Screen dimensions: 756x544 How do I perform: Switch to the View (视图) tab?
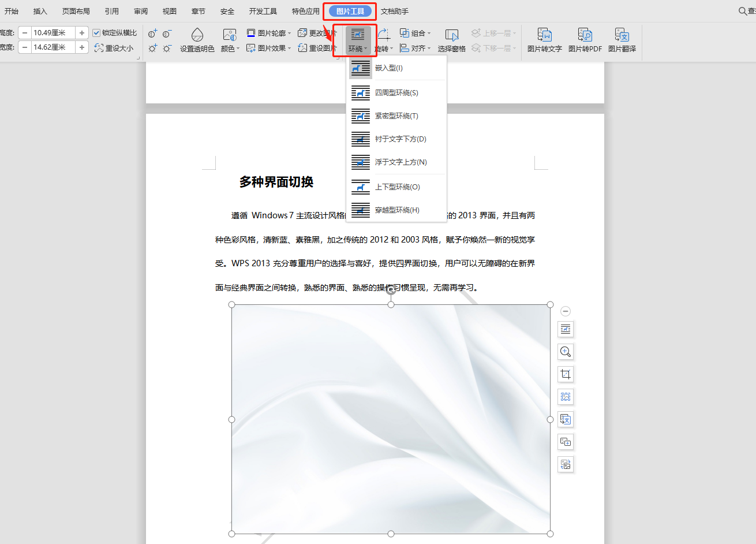click(170, 11)
